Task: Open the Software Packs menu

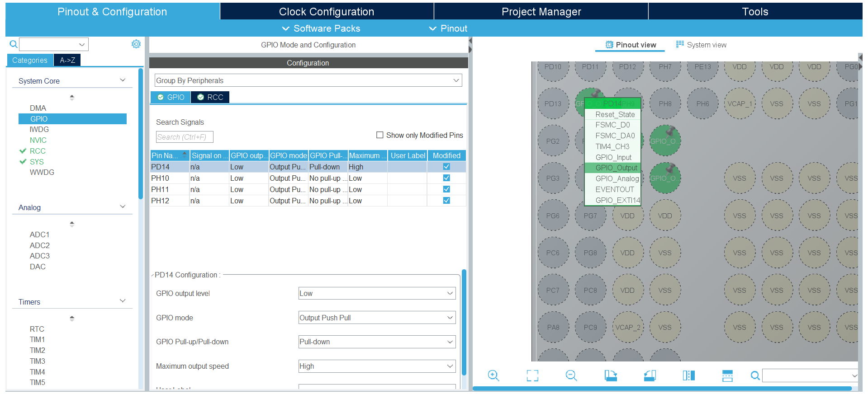Action: tap(322, 28)
